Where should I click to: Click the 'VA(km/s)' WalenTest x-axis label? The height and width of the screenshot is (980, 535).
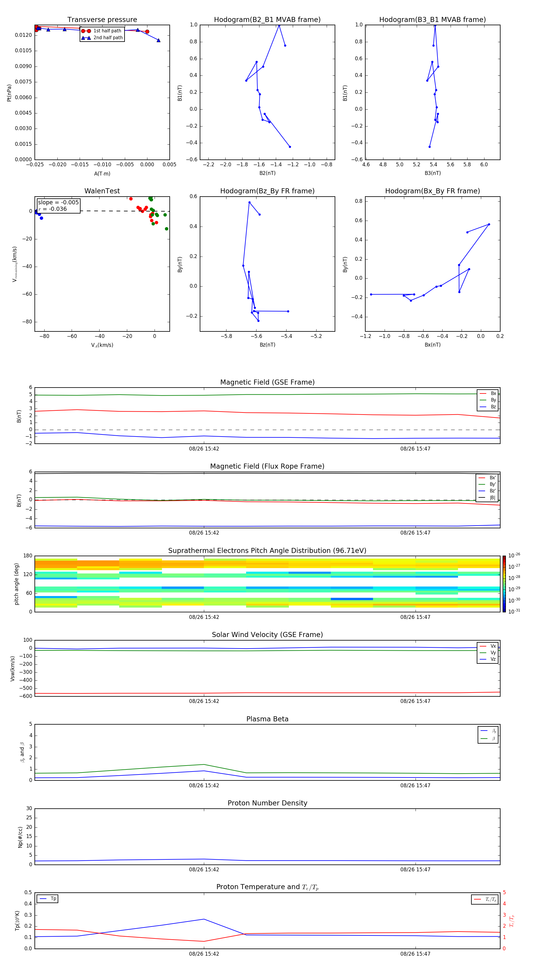tap(102, 345)
